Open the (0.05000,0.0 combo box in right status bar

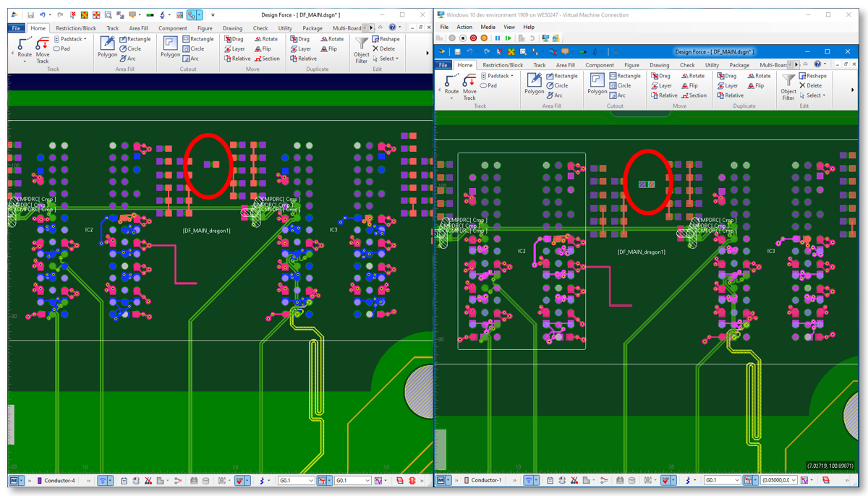pos(778,480)
